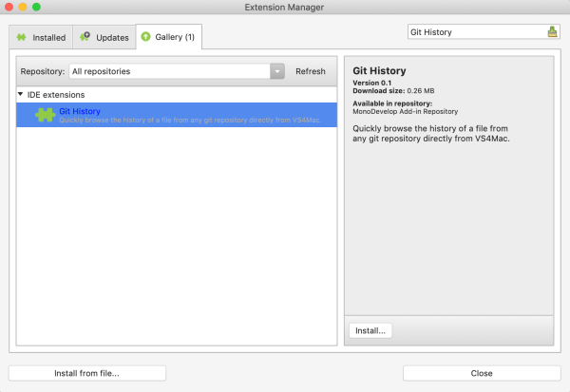Click the Install... button

coord(370,331)
